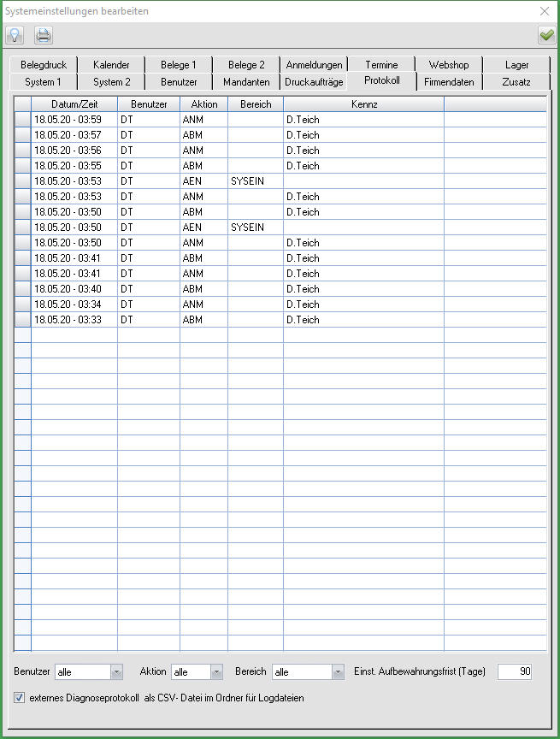Go to the Zusatz tab
The image size is (560, 739).
[516, 81]
